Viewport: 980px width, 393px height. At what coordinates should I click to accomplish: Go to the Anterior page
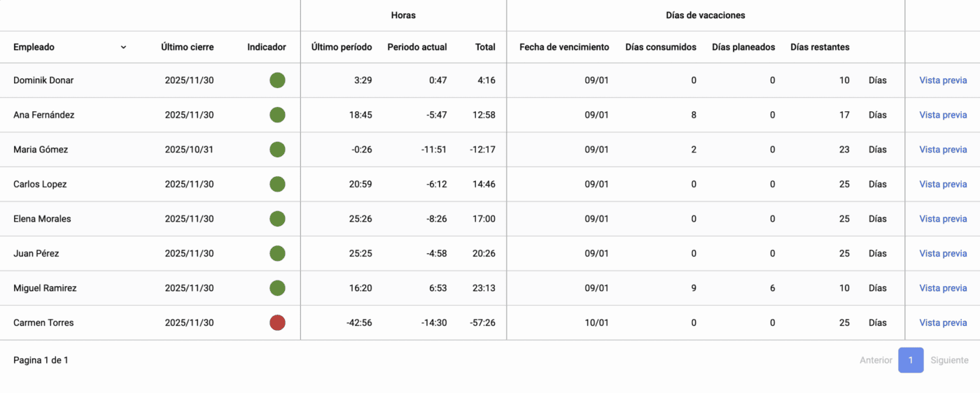(x=876, y=360)
